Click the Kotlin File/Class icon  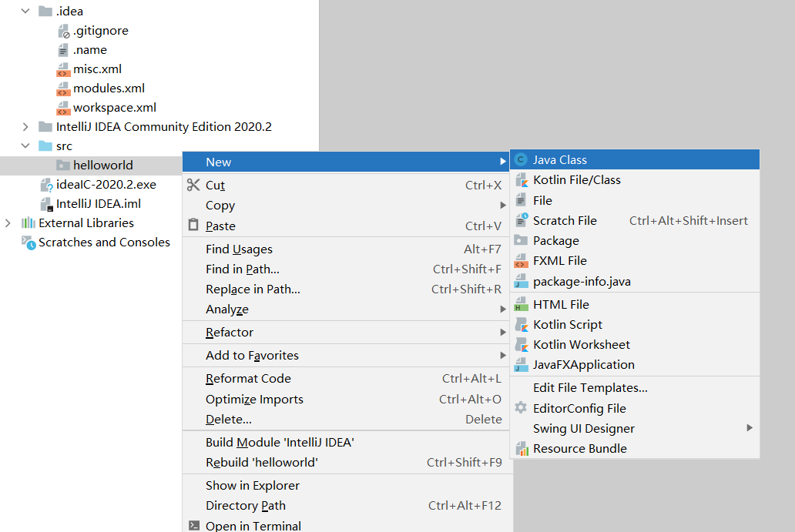pos(523,179)
